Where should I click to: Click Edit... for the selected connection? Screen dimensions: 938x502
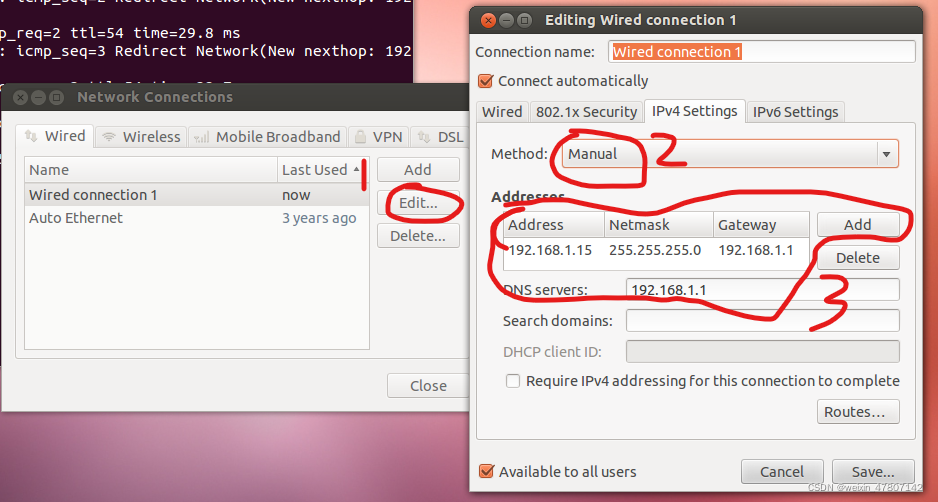point(418,203)
